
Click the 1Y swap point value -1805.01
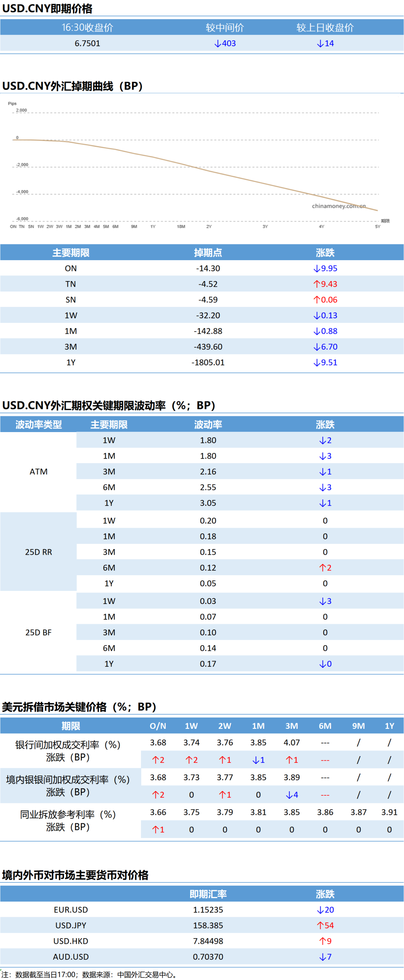[x=208, y=363]
